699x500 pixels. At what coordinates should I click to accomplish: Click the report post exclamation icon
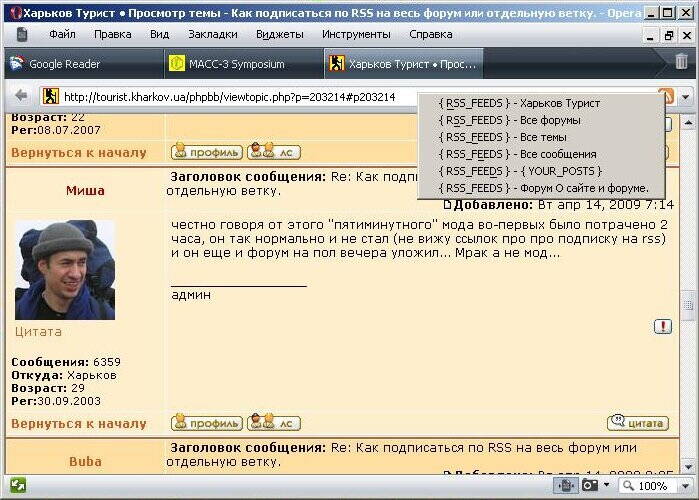click(663, 327)
